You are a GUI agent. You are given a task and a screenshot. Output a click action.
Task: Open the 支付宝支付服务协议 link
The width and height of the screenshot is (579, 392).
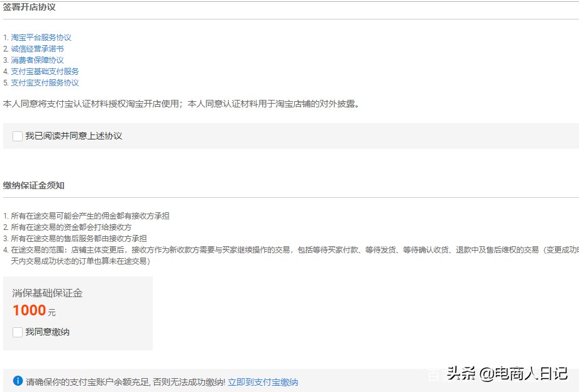[x=43, y=82]
